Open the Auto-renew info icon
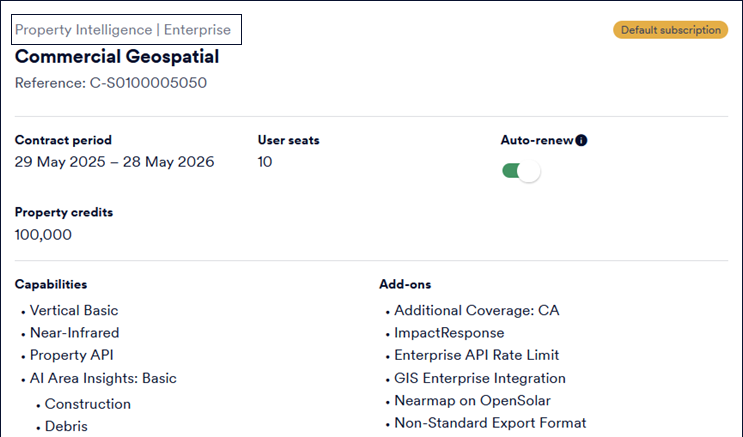This screenshot has height=437, width=743. point(581,140)
